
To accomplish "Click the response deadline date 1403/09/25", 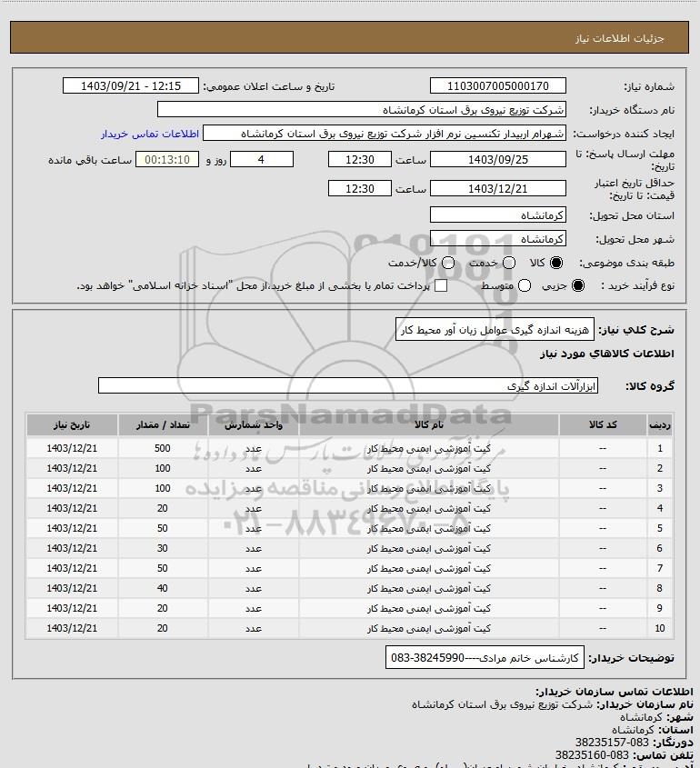I will tap(497, 160).
